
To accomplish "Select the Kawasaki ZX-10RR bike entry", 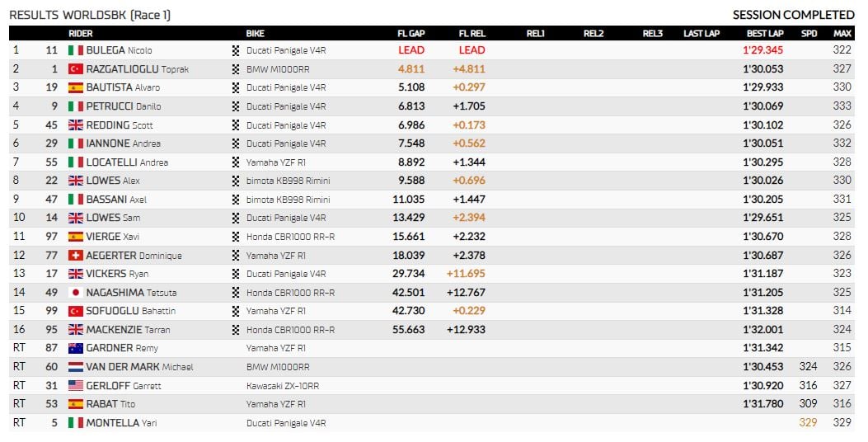I will (283, 385).
